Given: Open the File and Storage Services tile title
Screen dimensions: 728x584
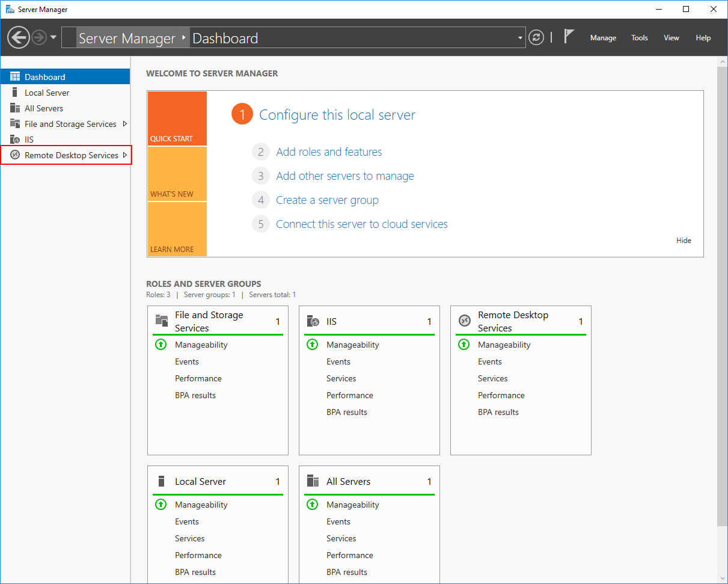Looking at the screenshot, I should (209, 321).
